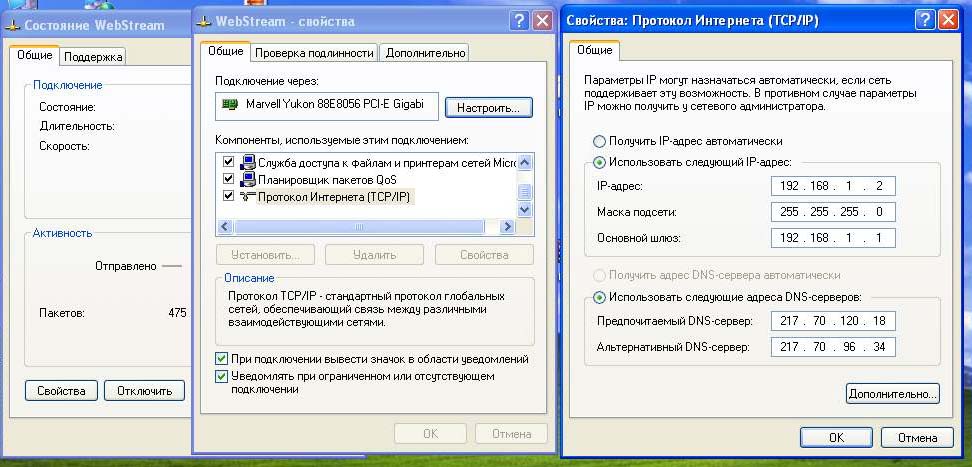The height and width of the screenshot is (467, 972).
Task: Click the Marvell Yukon 88E8056 adapter name field
Action: pyautogui.click(x=327, y=106)
